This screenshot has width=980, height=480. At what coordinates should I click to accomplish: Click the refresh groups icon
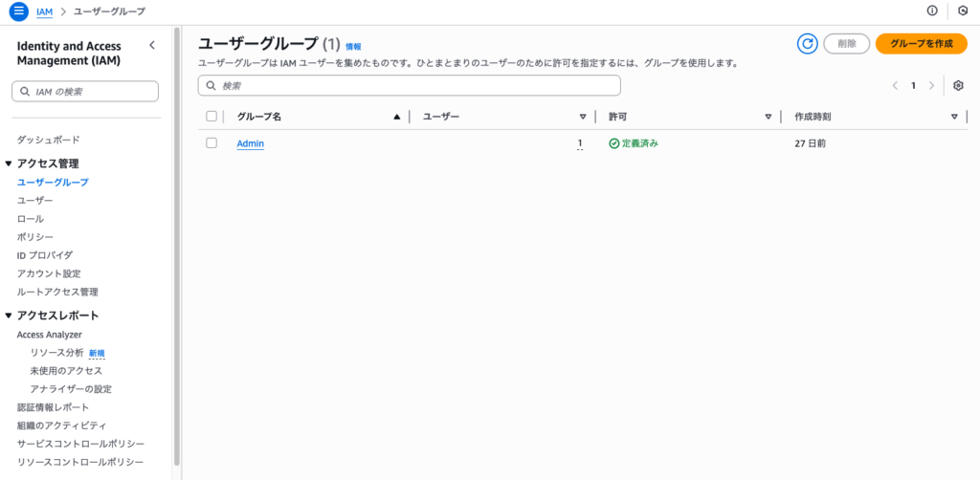(808, 44)
